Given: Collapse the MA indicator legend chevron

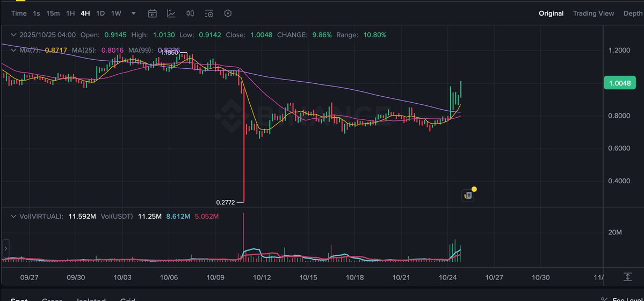Looking at the screenshot, I should coord(13,50).
